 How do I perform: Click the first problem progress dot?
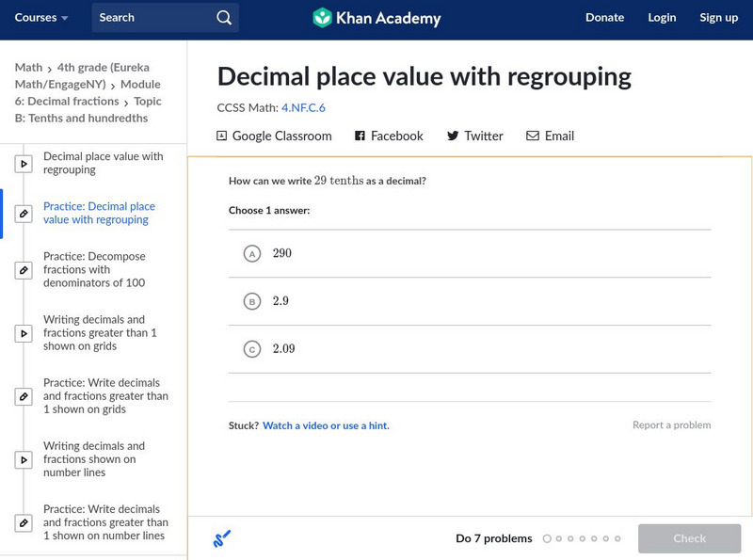click(x=547, y=539)
